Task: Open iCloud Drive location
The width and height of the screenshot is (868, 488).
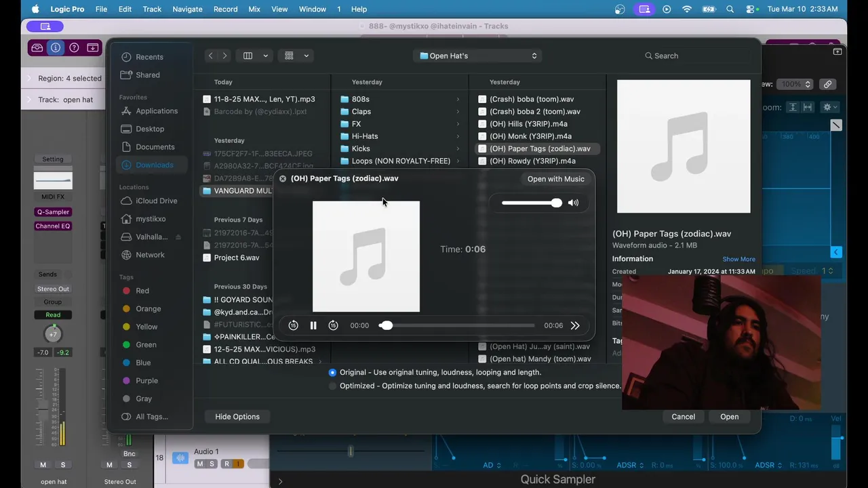Action: pyautogui.click(x=157, y=201)
